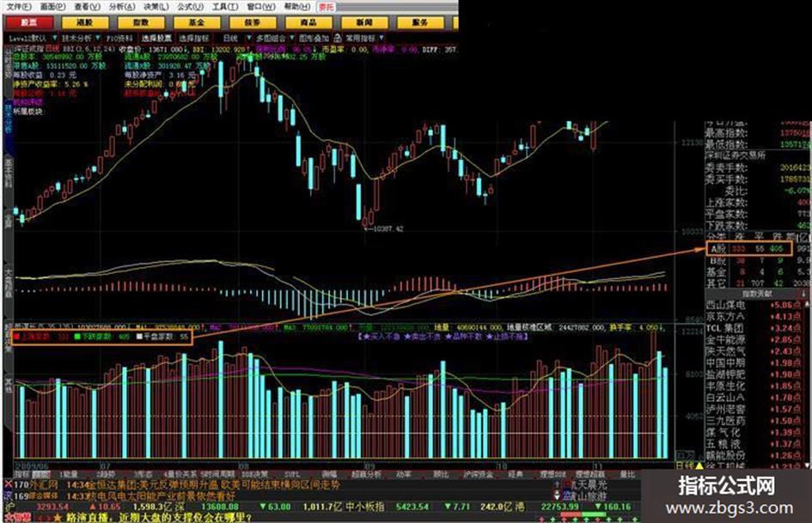Click 选择股票 toolbar button

click(x=157, y=39)
